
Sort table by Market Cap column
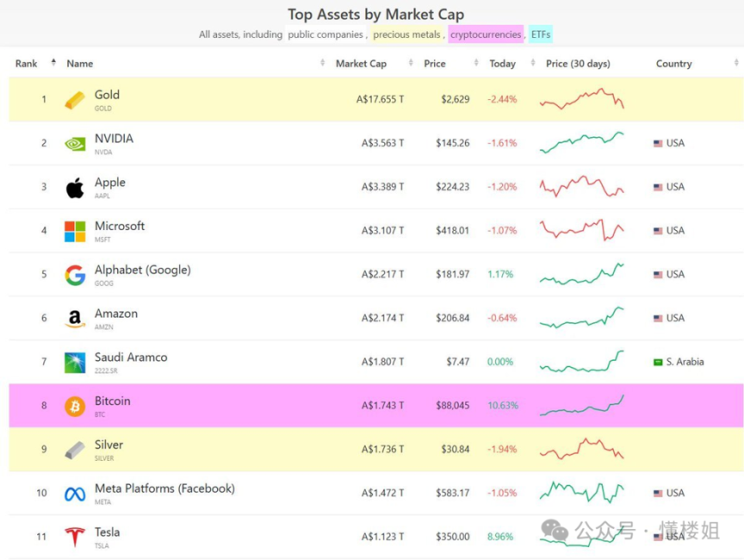[x=361, y=64]
